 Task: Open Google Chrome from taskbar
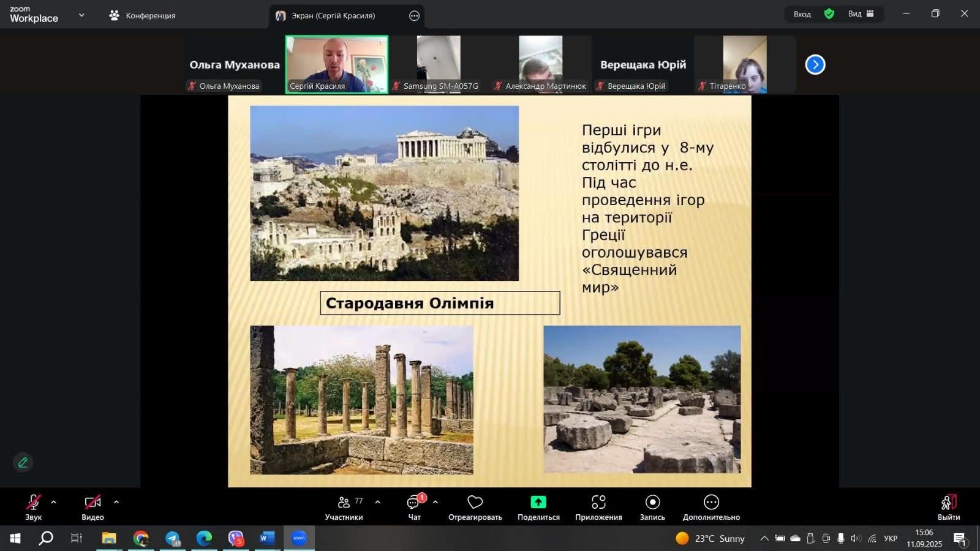pyautogui.click(x=141, y=538)
